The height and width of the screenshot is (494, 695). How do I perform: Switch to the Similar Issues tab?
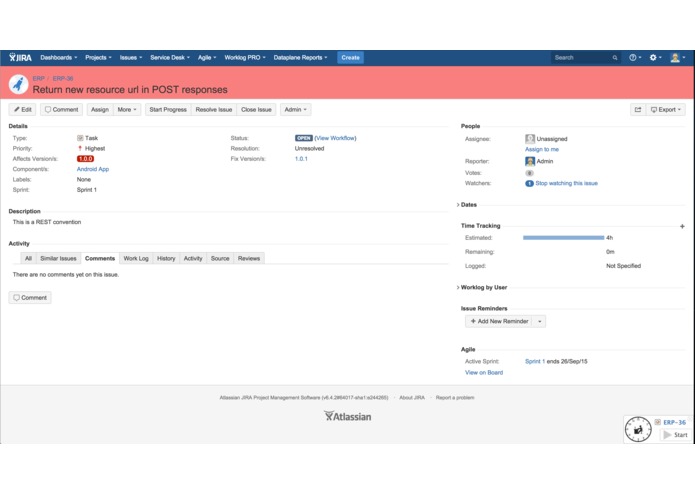58,258
